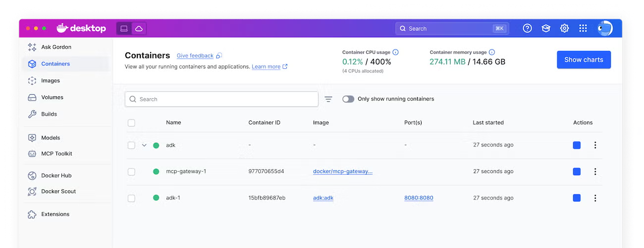This screenshot has width=644, height=248.
Task: Click the Extensions puzzle icon
Action: (x=32, y=214)
